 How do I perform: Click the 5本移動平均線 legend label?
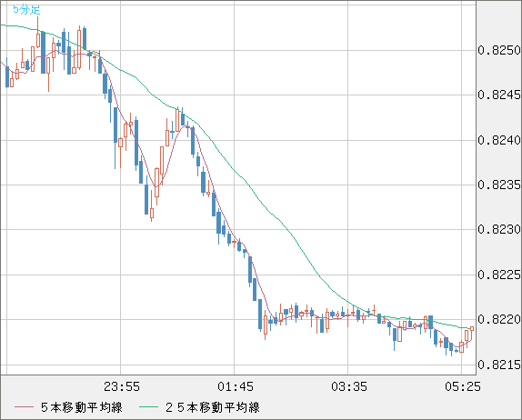pos(82,407)
